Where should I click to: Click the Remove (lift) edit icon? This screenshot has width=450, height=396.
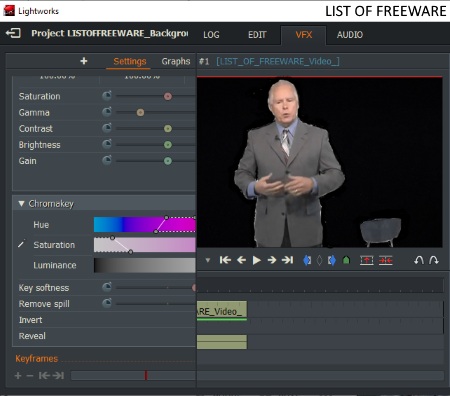point(366,260)
